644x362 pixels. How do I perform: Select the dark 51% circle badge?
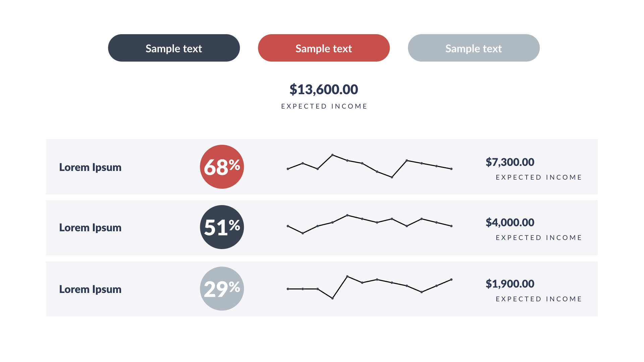(x=222, y=227)
